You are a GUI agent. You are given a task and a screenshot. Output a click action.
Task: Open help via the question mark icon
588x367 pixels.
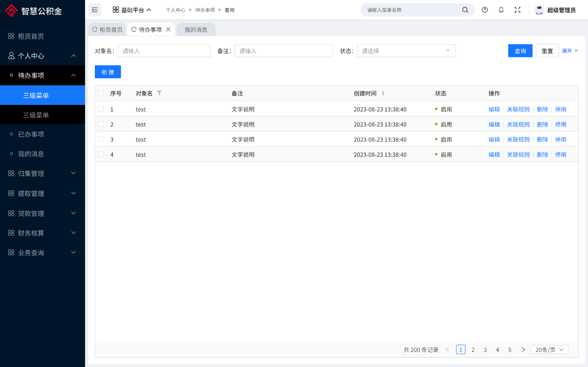(x=485, y=10)
